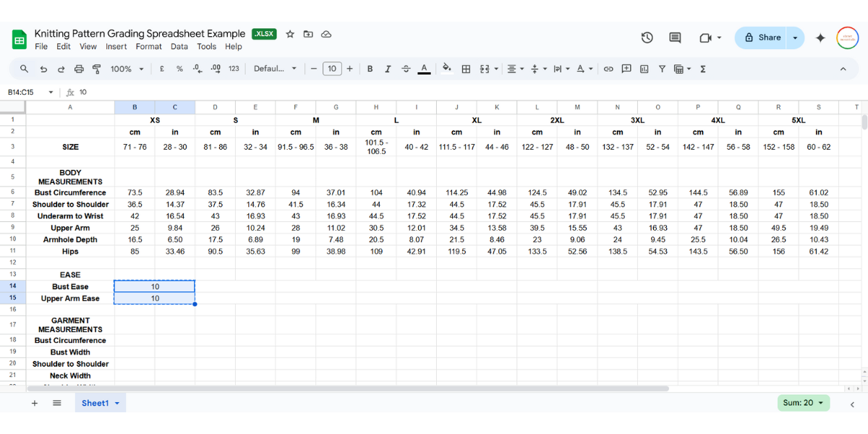
Task: Open the text color picker
Action: [425, 69]
